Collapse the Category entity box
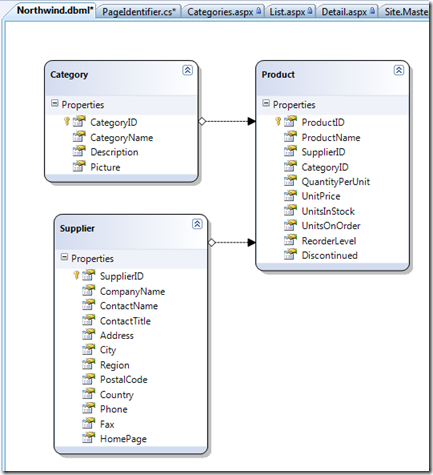The width and height of the screenshot is (433, 475). tap(187, 70)
